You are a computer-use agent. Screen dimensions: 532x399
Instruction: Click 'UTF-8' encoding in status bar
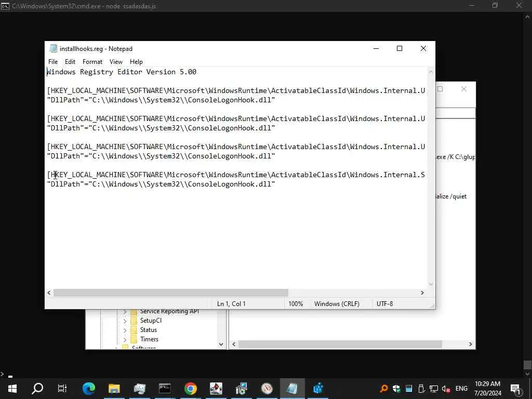pyautogui.click(x=385, y=304)
